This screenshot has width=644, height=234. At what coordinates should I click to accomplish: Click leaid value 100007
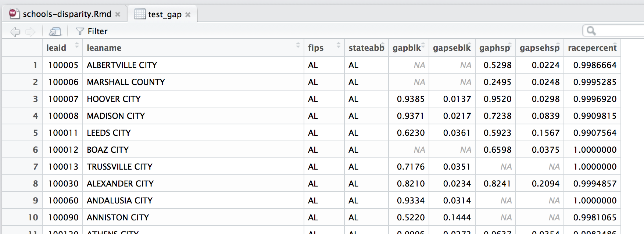[x=63, y=99]
